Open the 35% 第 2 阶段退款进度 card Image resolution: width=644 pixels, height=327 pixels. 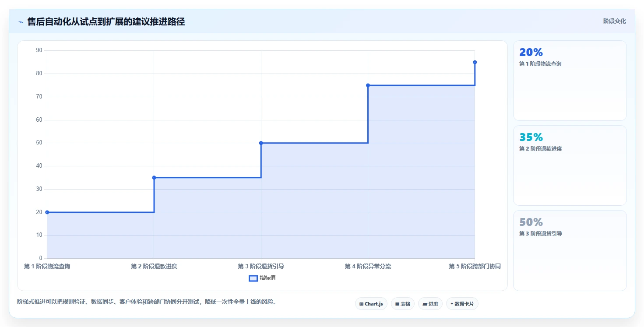coord(570,165)
